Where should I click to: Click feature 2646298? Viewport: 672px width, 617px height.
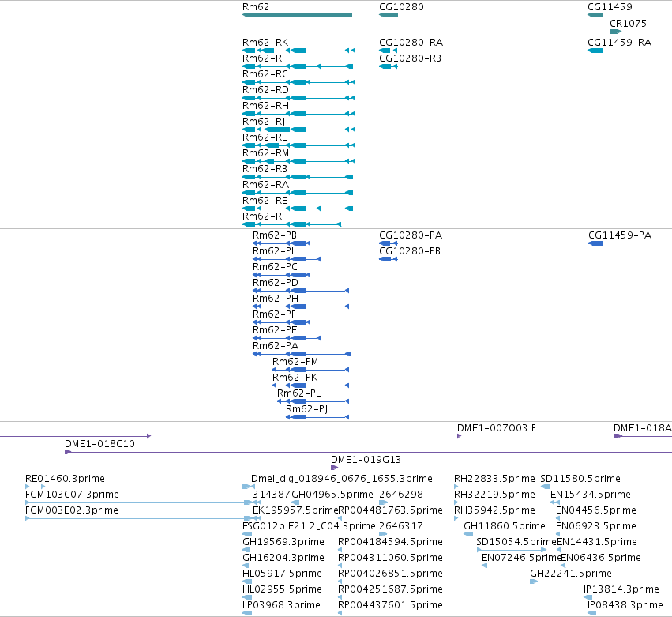pyautogui.click(x=383, y=502)
